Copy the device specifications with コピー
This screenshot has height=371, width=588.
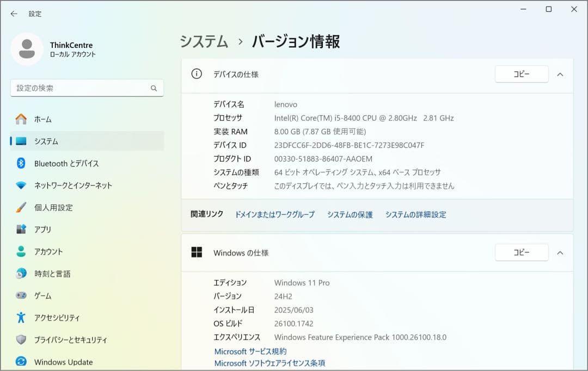(521, 75)
